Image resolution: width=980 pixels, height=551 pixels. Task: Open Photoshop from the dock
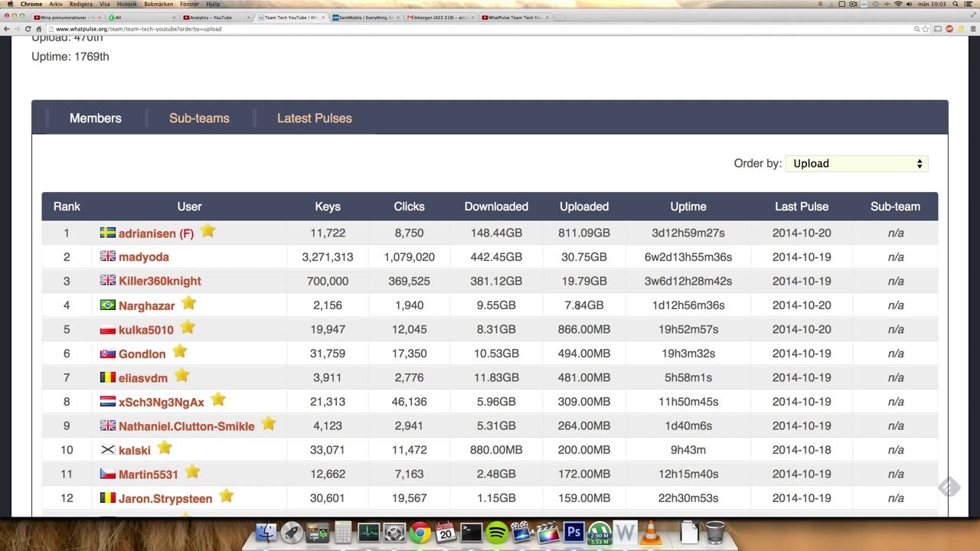point(573,532)
